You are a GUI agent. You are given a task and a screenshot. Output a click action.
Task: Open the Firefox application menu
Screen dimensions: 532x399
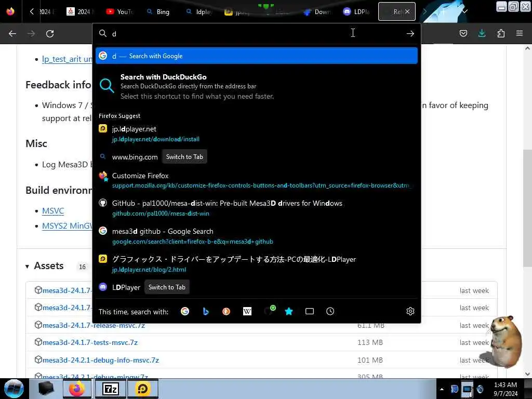tap(520, 33)
